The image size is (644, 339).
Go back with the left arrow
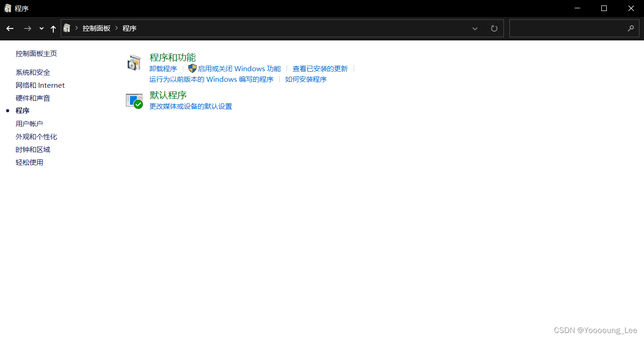[10, 28]
